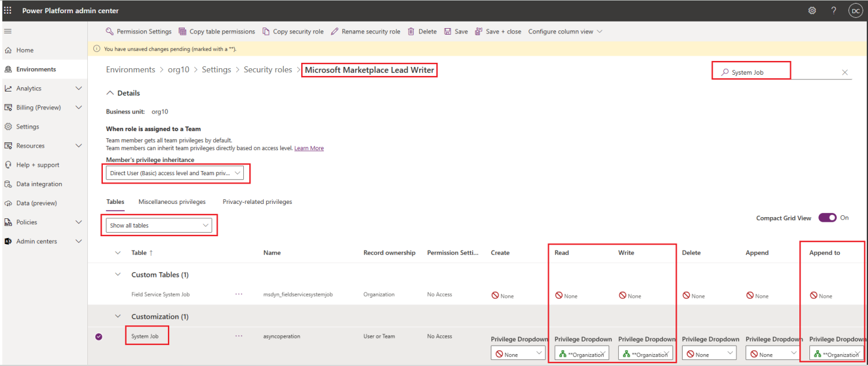Click the Save + close command
The image size is (868, 366).
click(498, 32)
